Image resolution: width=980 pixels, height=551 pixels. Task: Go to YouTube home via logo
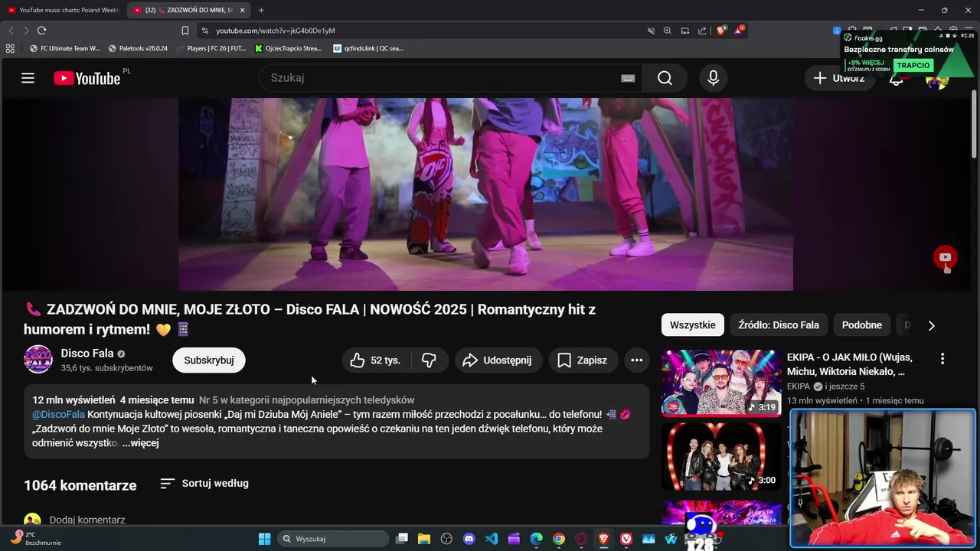pyautogui.click(x=87, y=78)
